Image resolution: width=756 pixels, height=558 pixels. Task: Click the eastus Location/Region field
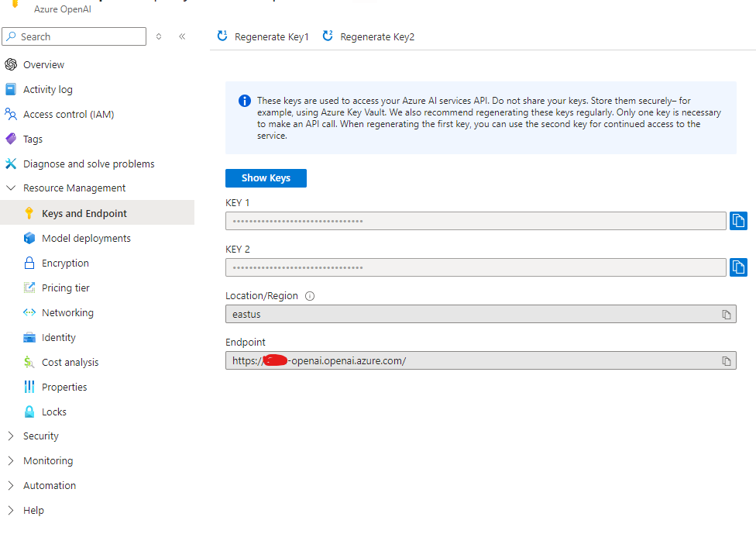click(480, 314)
